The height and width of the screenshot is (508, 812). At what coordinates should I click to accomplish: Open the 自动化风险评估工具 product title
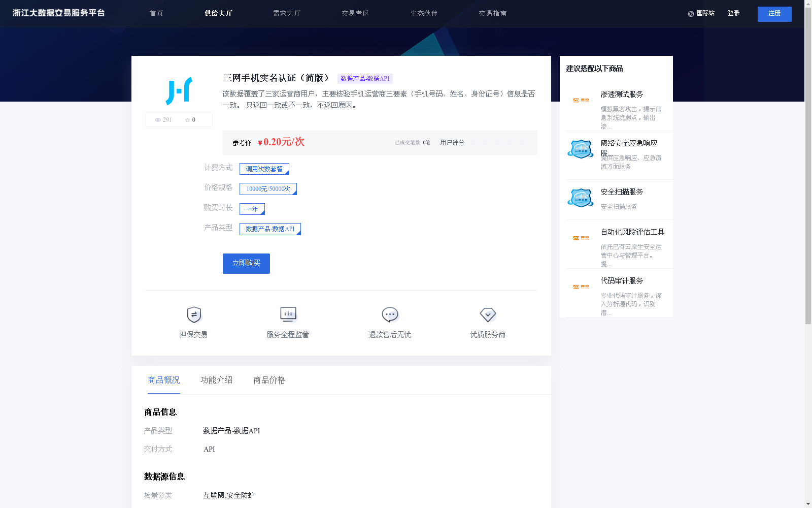pos(632,232)
